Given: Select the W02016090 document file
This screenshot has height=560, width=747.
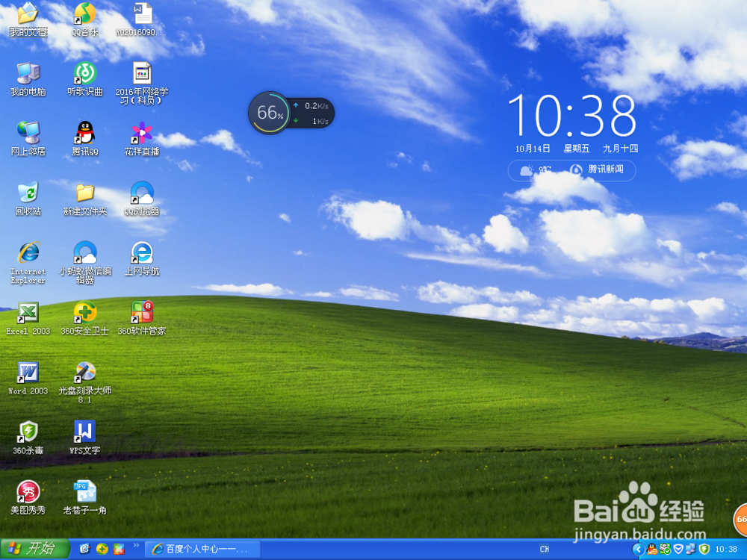Looking at the screenshot, I should [x=141, y=19].
